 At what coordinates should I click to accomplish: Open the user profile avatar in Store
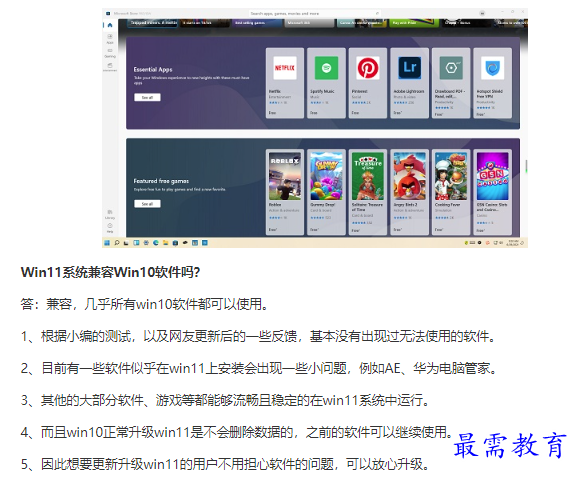[x=482, y=13]
